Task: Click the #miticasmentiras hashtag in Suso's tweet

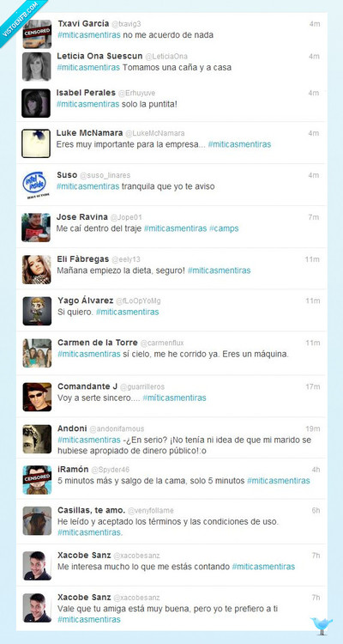Action: [x=88, y=186]
